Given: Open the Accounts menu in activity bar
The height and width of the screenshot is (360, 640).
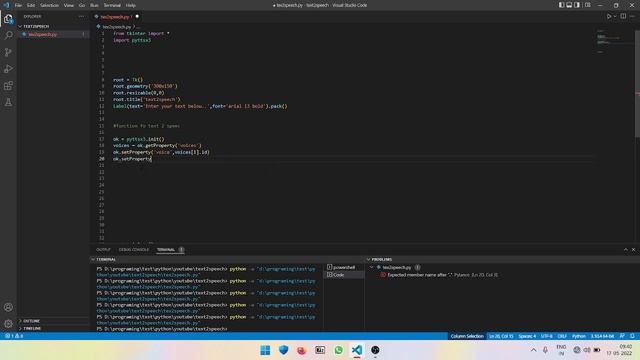Looking at the screenshot, I should pyautogui.click(x=8, y=307).
